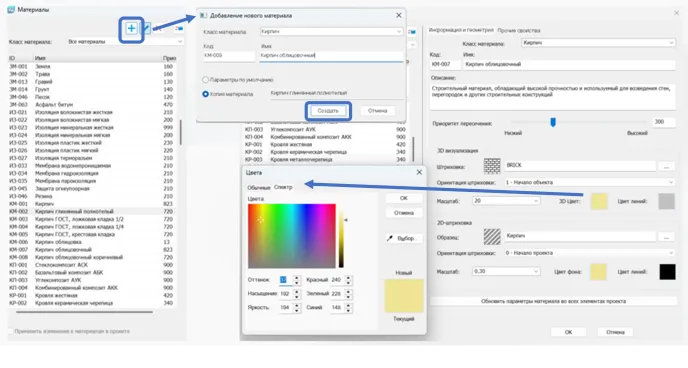Image resolution: width=688 pixels, height=368 pixels.
Task: Increase Яркость with its up arrow
Action: point(297,305)
